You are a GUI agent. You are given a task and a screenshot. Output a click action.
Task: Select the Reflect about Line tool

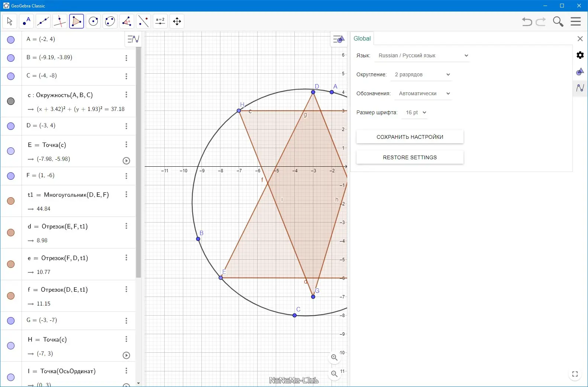[x=143, y=21]
